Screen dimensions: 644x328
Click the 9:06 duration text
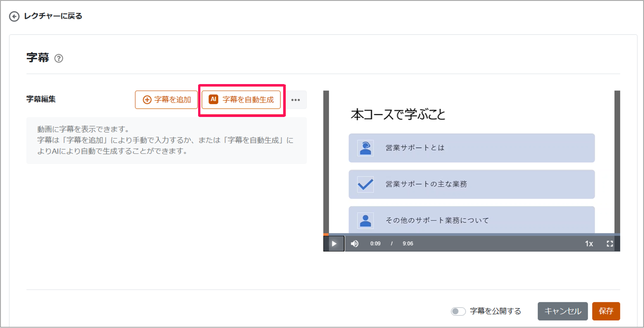tap(408, 244)
